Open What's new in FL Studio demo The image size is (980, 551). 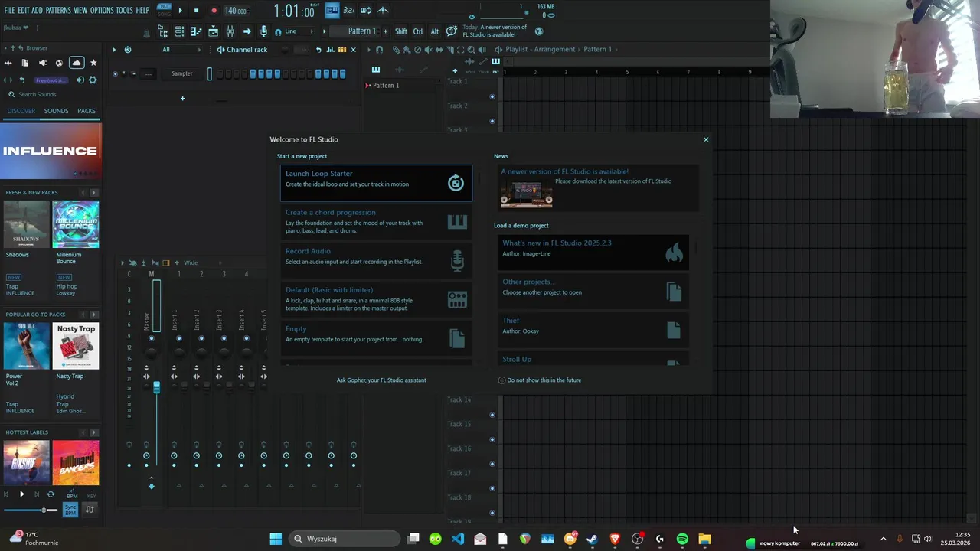593,252
